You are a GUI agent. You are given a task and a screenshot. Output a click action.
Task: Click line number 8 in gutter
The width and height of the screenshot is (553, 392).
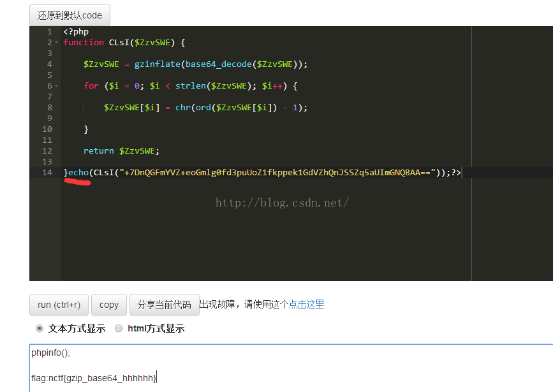50,108
